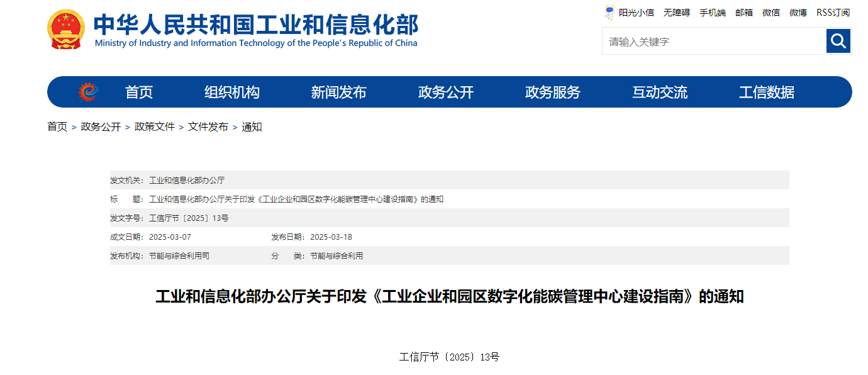Open 工信数据 navigation item
The height and width of the screenshot is (375, 868).
click(x=767, y=92)
